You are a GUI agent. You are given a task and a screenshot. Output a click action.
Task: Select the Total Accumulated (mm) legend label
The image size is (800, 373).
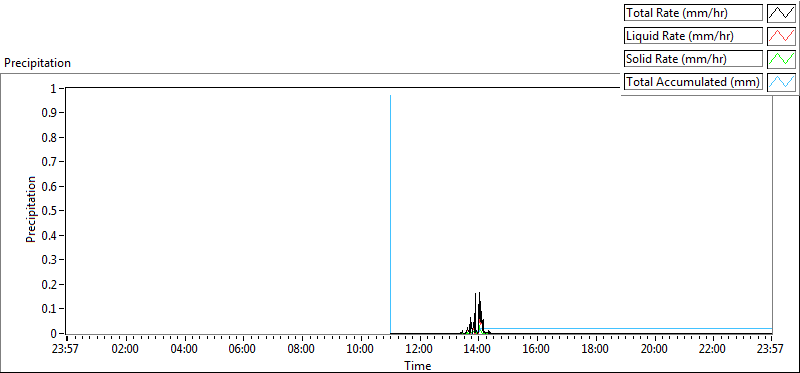pos(693,82)
